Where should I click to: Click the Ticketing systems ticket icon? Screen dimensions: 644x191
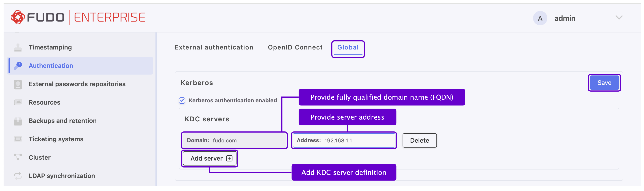(x=18, y=139)
